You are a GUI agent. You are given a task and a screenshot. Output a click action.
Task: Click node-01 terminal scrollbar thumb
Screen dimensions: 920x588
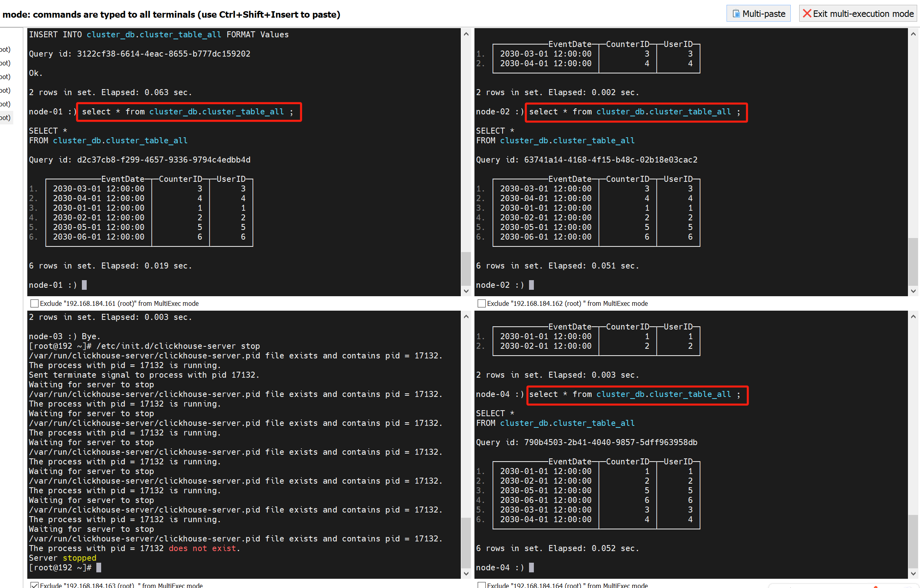(x=466, y=268)
